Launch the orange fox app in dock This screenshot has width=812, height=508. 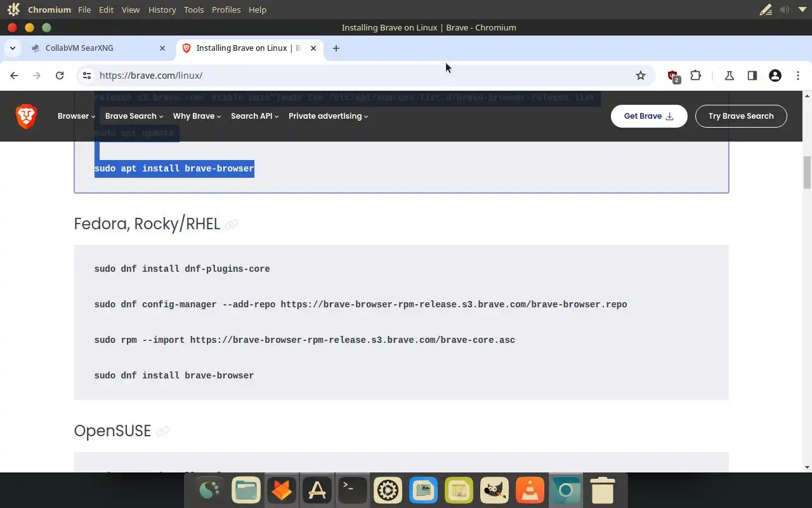(x=281, y=490)
